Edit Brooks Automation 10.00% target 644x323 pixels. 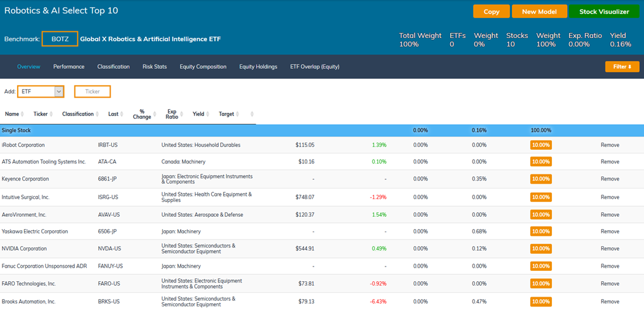pos(541,302)
